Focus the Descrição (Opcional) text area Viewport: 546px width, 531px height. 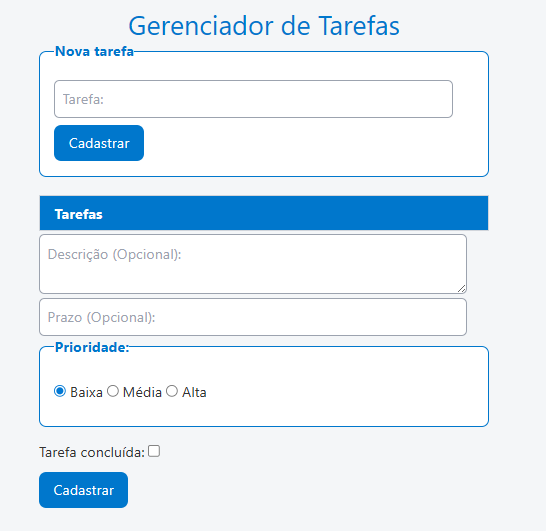(253, 264)
